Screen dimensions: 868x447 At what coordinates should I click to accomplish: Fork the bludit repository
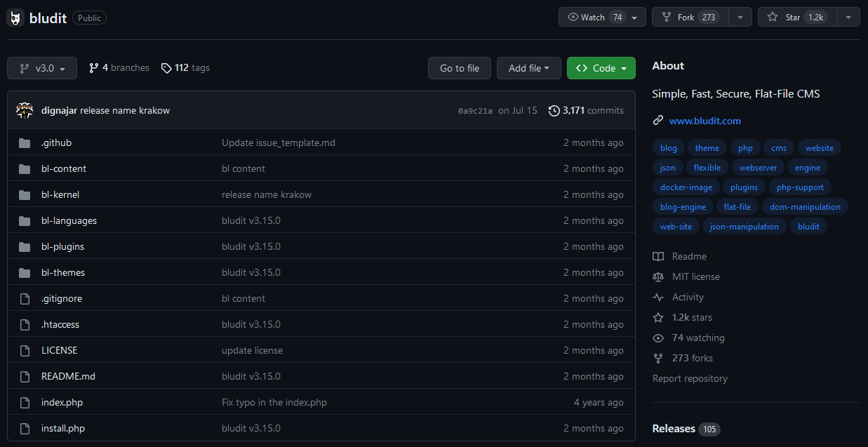(x=690, y=18)
